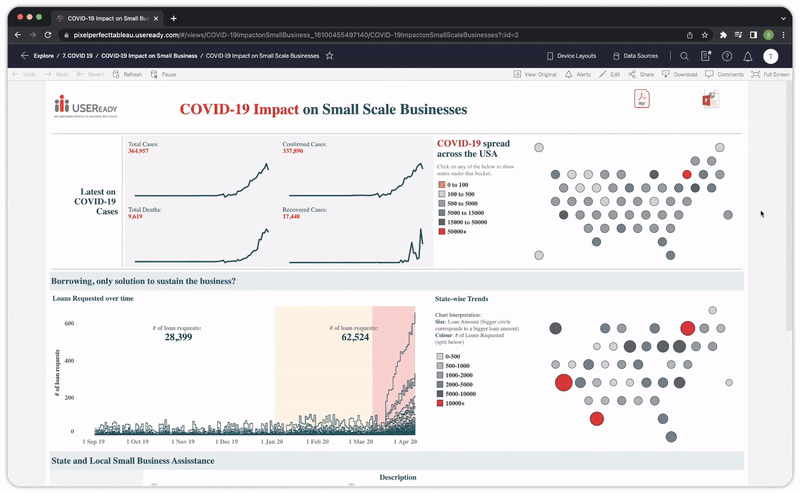Open the View: Original menu
Viewport: 800px width, 493px height.
(x=535, y=74)
